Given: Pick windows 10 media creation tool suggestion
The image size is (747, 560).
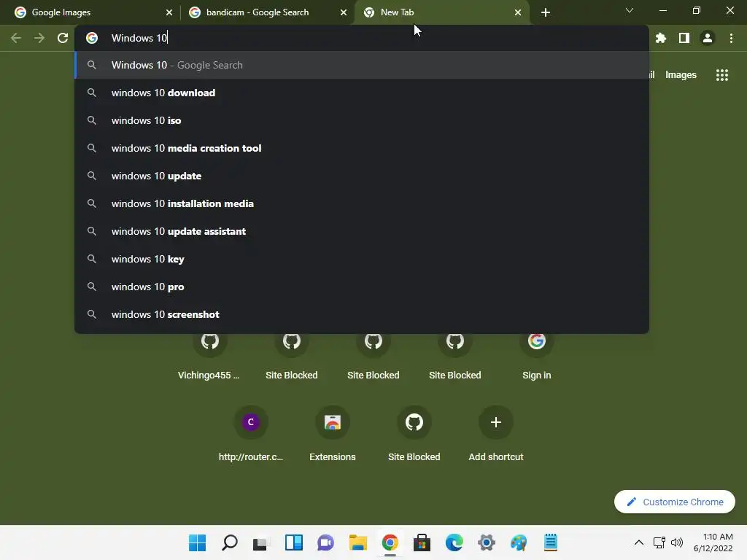Looking at the screenshot, I should [362, 148].
